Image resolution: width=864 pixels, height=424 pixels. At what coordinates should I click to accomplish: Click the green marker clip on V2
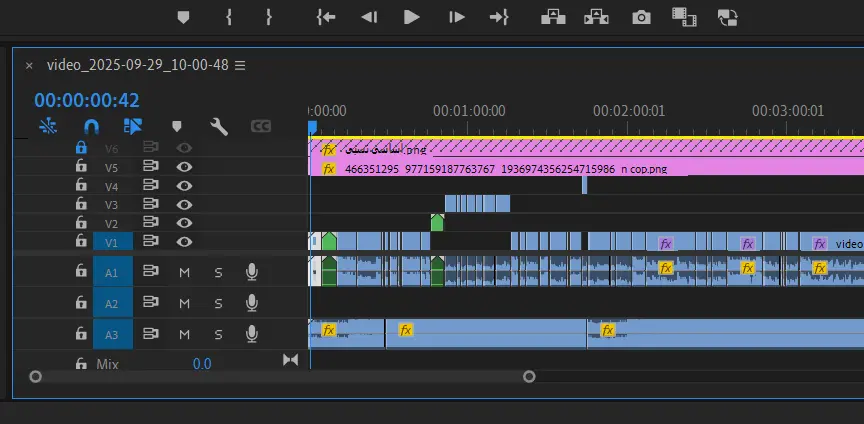click(437, 223)
